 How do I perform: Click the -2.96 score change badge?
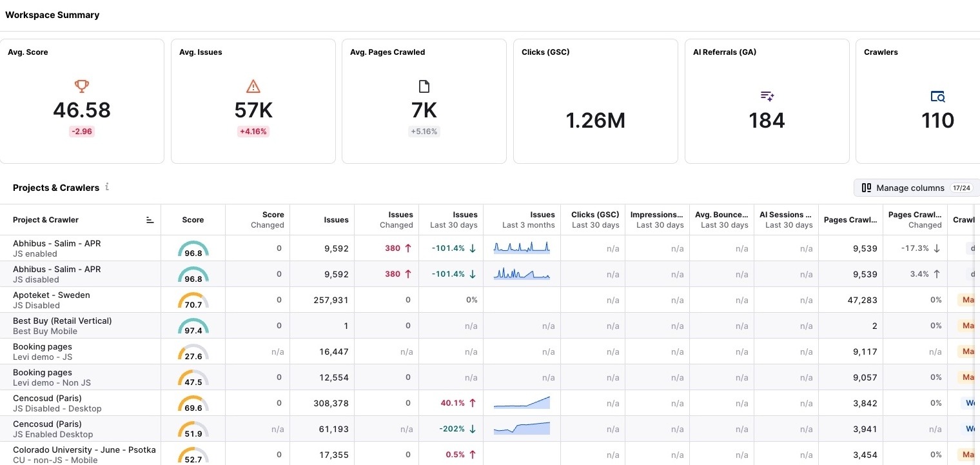(82, 132)
